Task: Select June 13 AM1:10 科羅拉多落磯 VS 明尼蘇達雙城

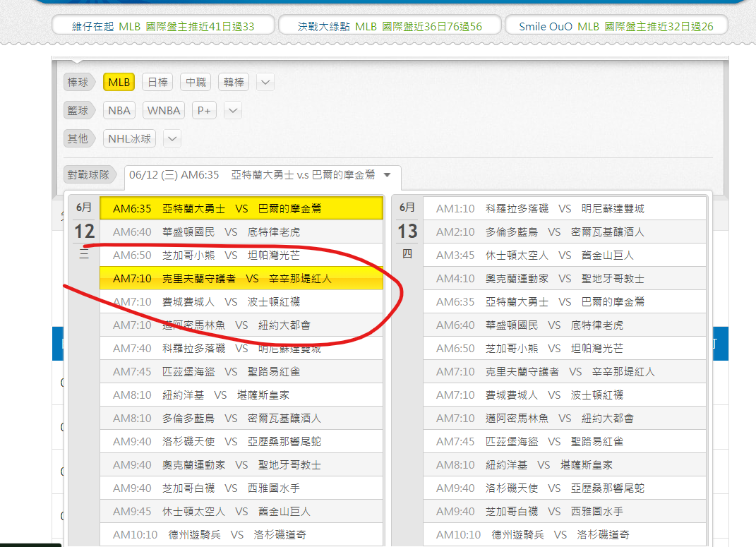Action: 565,209
